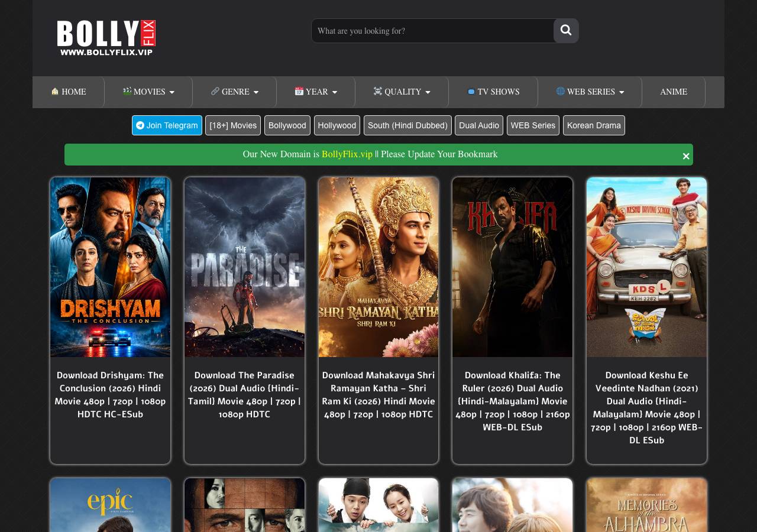This screenshot has height=532, width=757.
Task: Open 'Download Khalifa: The Ruler (2026)' title link
Action: 512,401
